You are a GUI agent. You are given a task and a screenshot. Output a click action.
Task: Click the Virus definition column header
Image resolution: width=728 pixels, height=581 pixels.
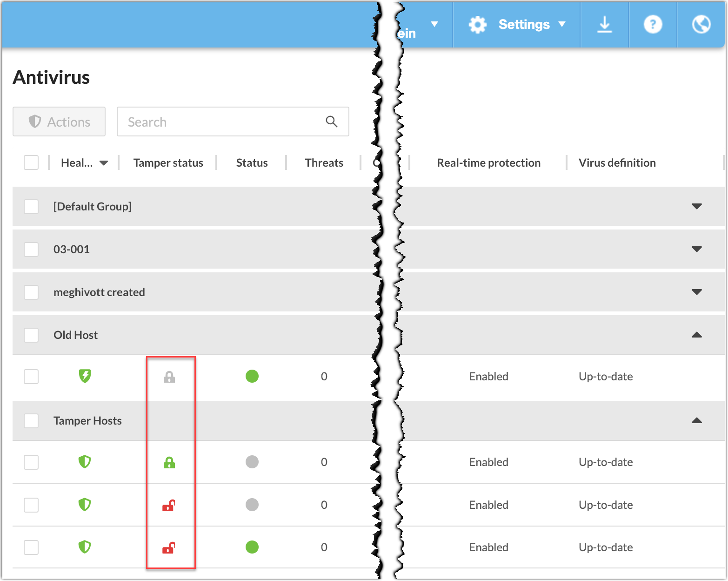click(x=617, y=162)
